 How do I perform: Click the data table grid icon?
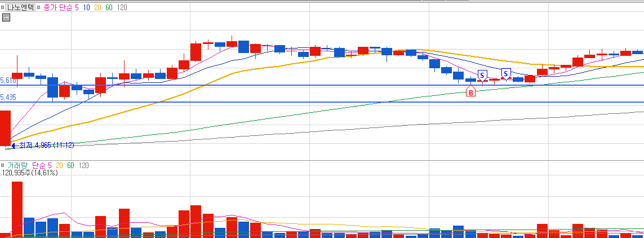[6, 17]
